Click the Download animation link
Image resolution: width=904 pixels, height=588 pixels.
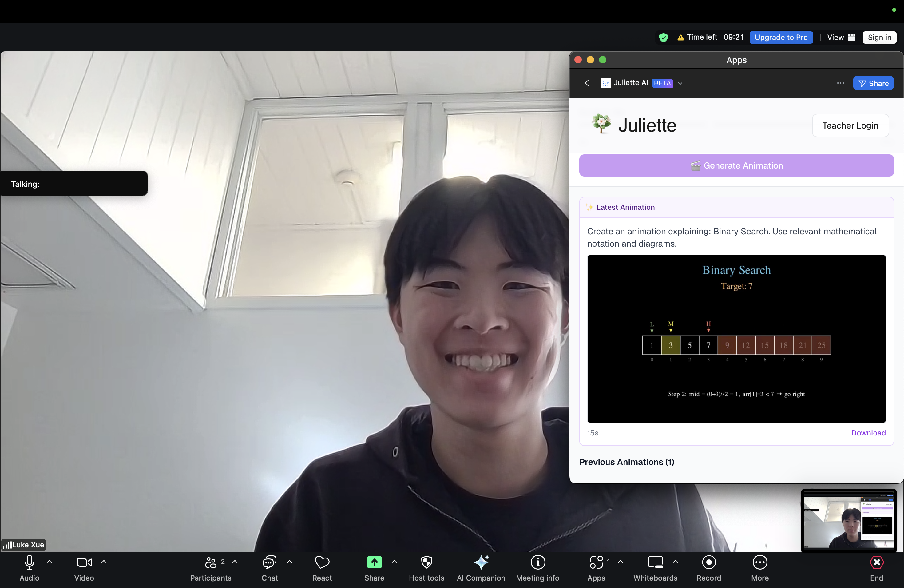pos(868,433)
